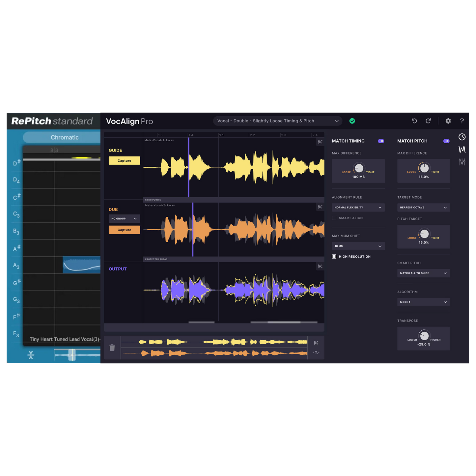Click the trash icon to delete captured audio
The width and height of the screenshot is (476, 476).
tap(112, 348)
